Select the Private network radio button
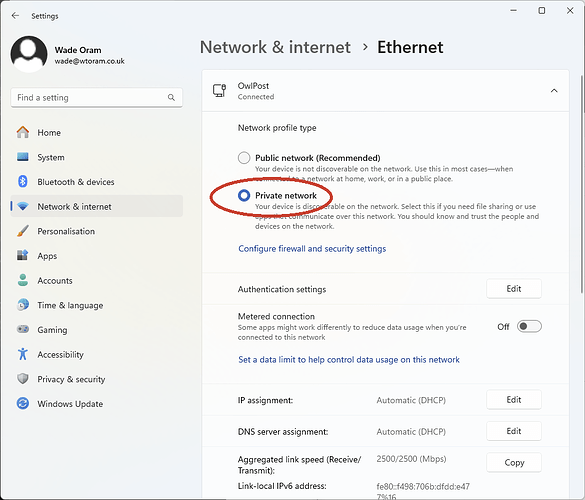Screen dimensions: 585x500 point(244,195)
